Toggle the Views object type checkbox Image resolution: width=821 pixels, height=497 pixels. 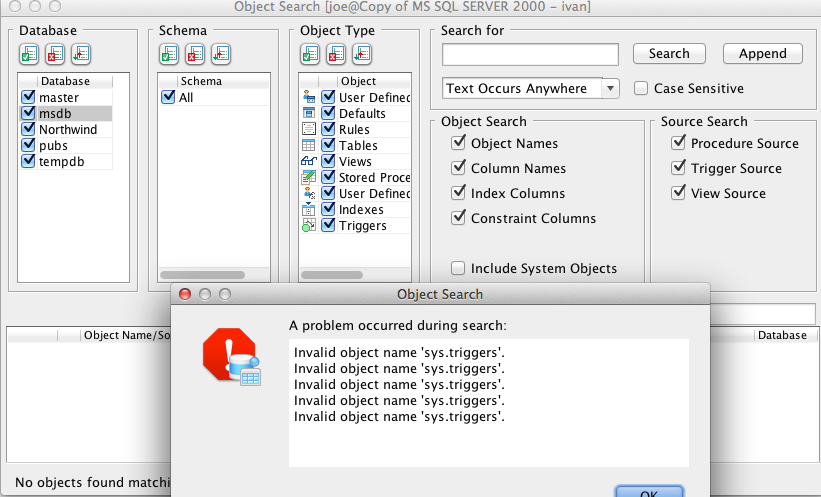coord(328,161)
